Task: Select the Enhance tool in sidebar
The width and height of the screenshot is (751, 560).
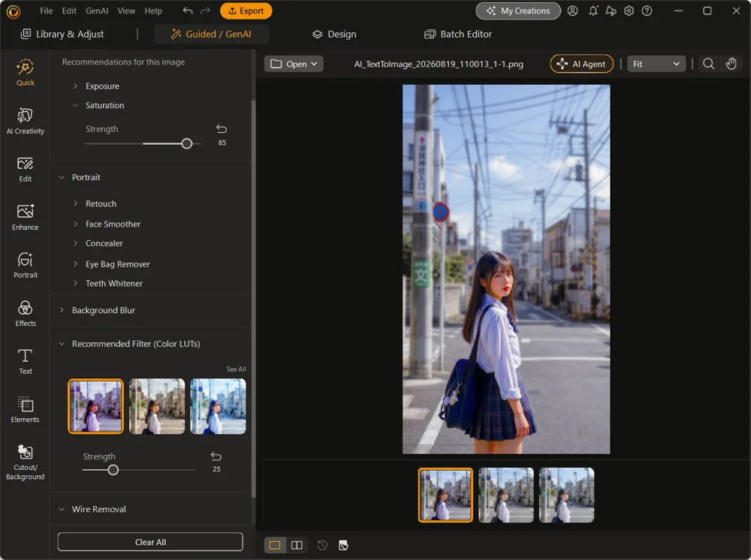Action: click(x=25, y=217)
